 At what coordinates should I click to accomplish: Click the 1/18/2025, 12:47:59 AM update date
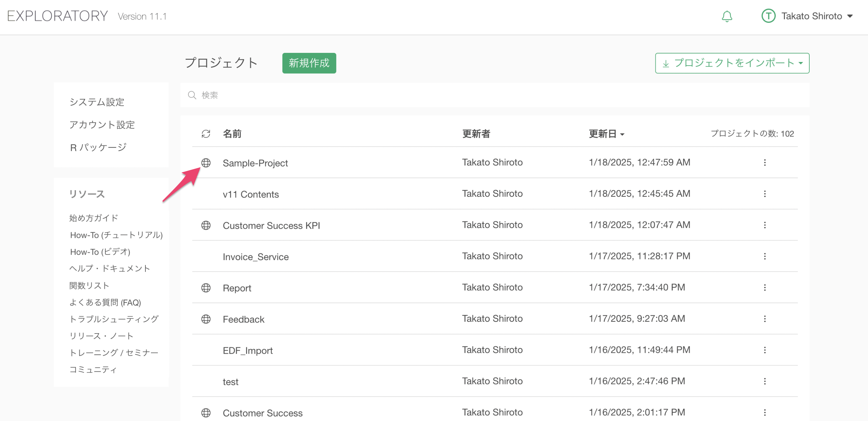(x=639, y=162)
